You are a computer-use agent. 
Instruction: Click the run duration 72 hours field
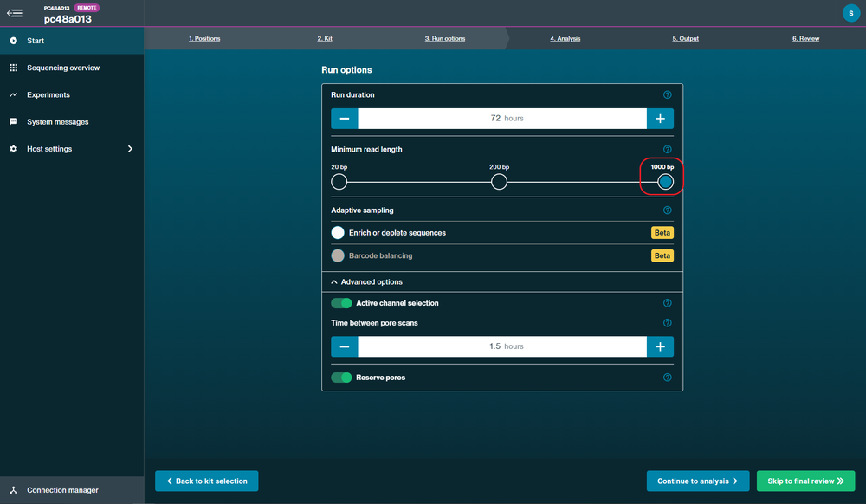[x=502, y=119]
